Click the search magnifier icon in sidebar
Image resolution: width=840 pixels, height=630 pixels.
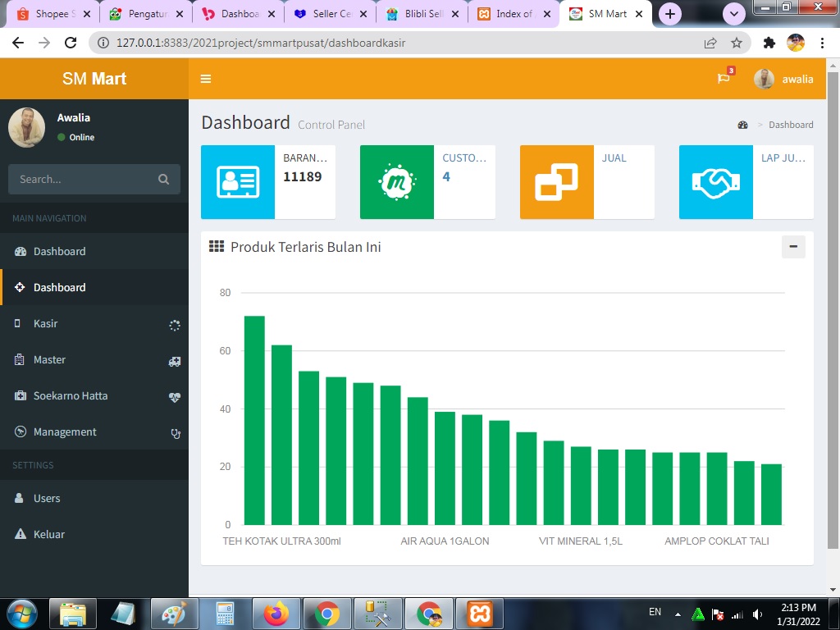coord(163,179)
